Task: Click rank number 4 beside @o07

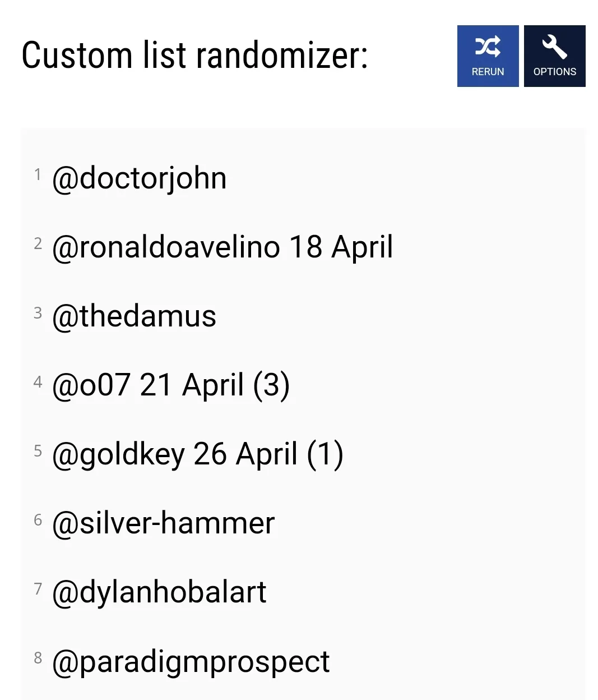Action: (38, 382)
